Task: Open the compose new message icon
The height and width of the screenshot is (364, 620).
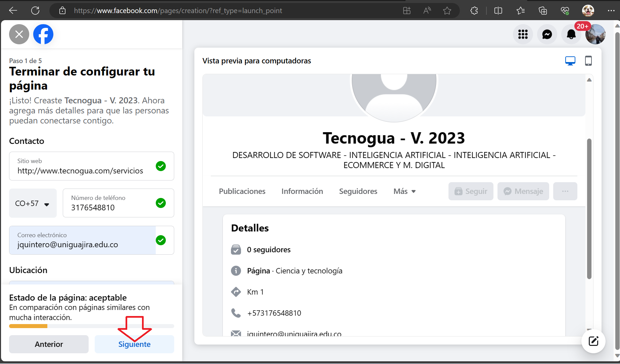Action: pyautogui.click(x=593, y=341)
